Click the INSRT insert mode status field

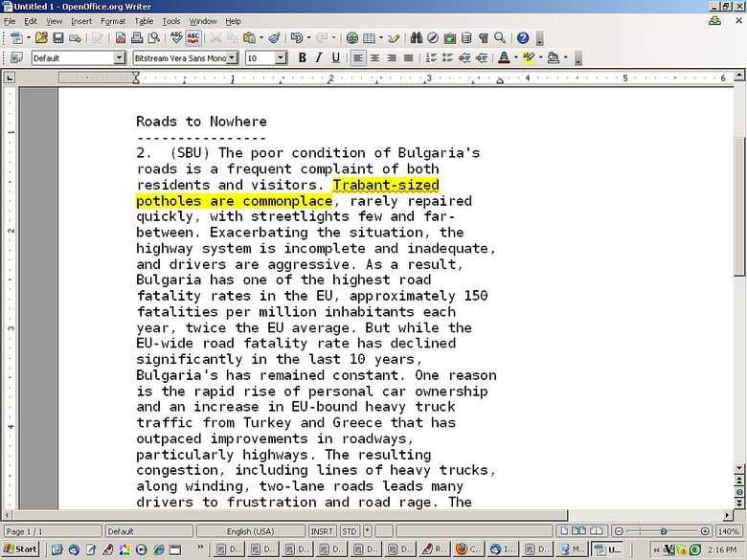pos(322,531)
